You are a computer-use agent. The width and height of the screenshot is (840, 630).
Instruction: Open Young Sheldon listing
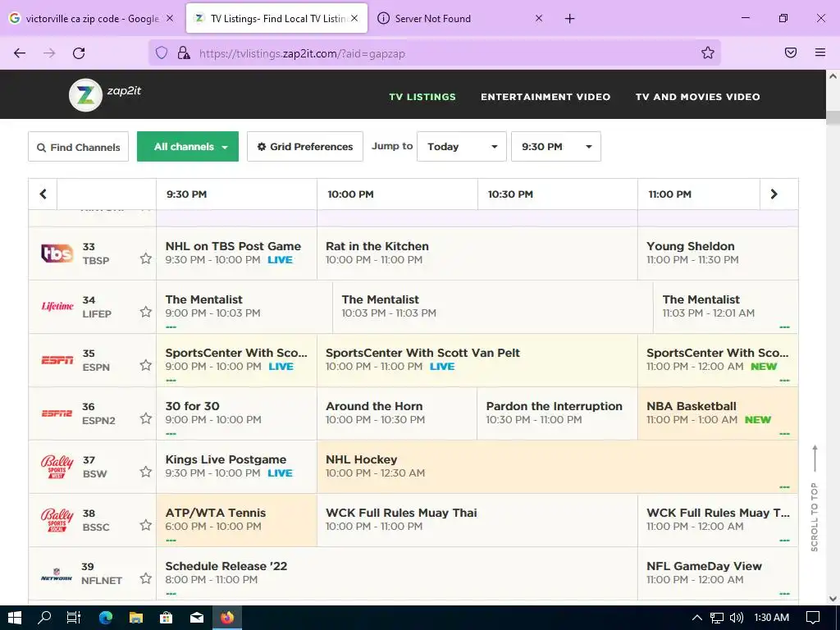(x=717, y=253)
